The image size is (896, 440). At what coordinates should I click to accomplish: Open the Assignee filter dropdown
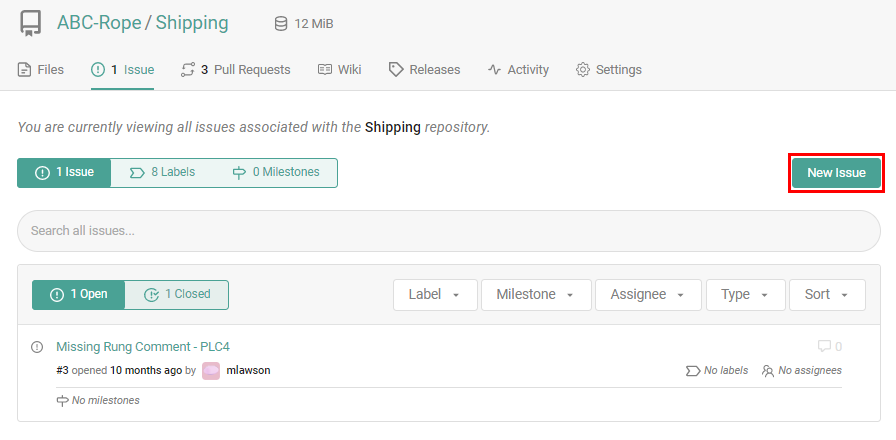[x=648, y=294]
